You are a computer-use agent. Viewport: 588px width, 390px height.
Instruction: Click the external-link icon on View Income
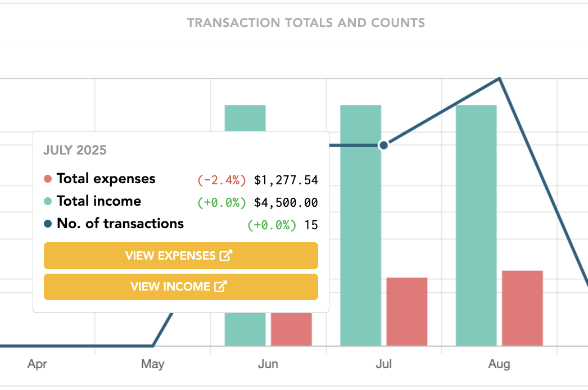tap(220, 287)
